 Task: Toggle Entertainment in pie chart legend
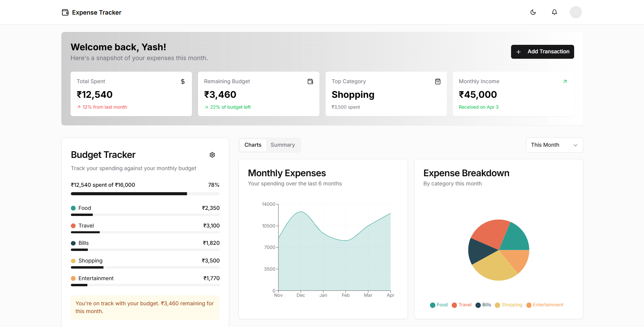[545, 305]
